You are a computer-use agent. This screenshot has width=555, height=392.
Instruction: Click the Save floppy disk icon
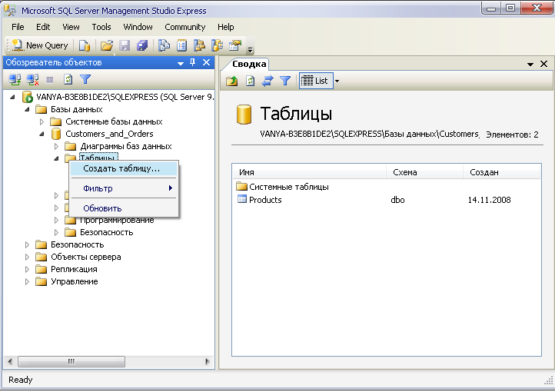coord(125,45)
